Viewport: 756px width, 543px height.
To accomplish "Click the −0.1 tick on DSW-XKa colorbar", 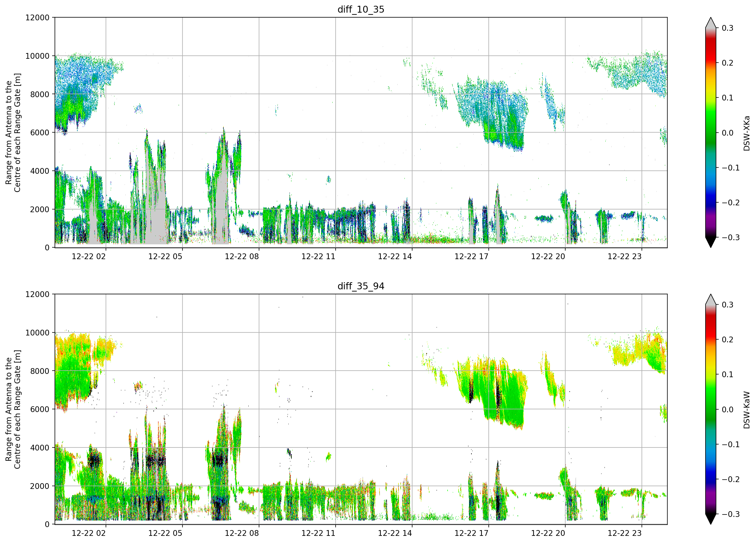I will (731, 168).
